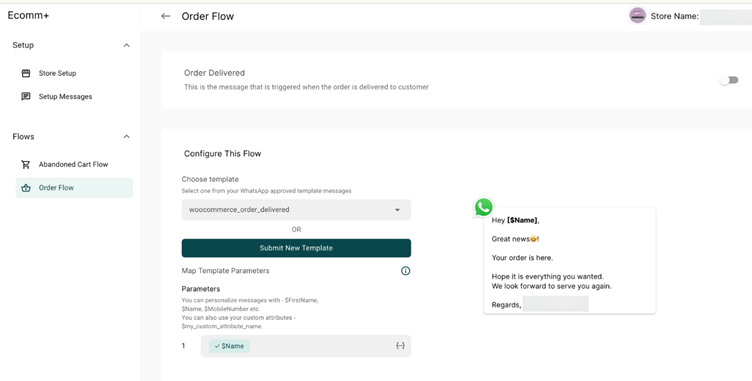Collapse the Setup section chevron
The height and width of the screenshot is (381, 752).
pyautogui.click(x=127, y=46)
